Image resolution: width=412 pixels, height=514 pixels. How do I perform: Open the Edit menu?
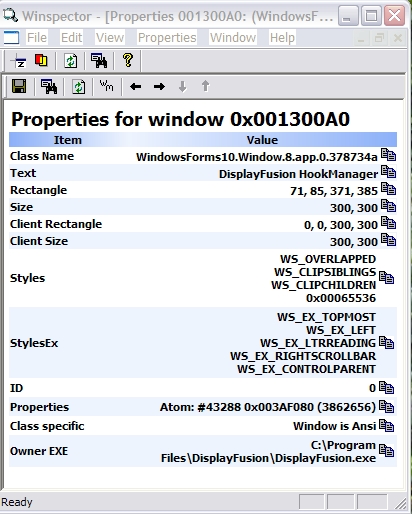[71, 38]
